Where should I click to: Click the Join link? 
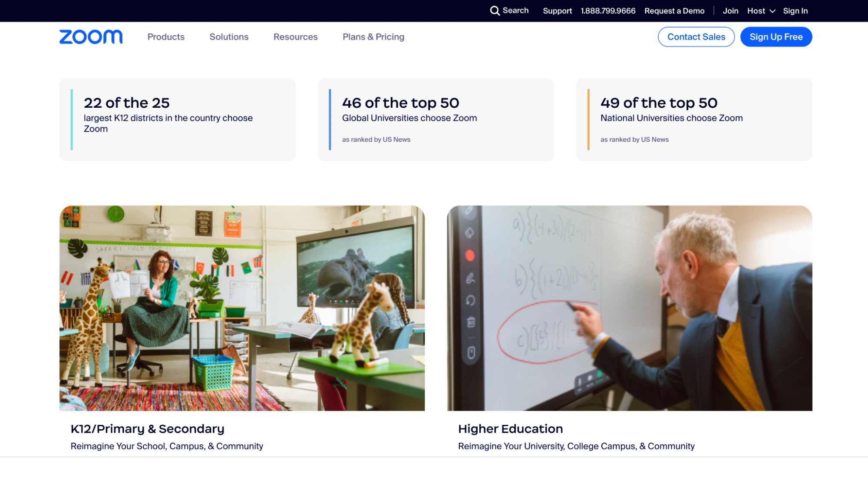click(x=730, y=11)
